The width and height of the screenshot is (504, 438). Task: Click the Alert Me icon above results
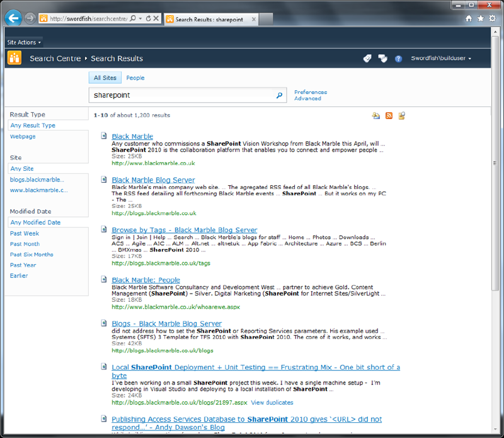click(375, 116)
